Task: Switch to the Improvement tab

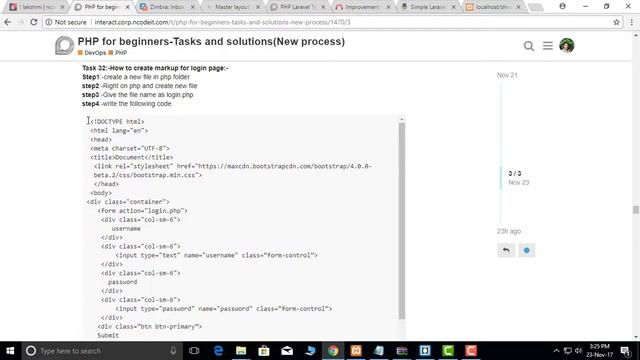Action: point(362,7)
